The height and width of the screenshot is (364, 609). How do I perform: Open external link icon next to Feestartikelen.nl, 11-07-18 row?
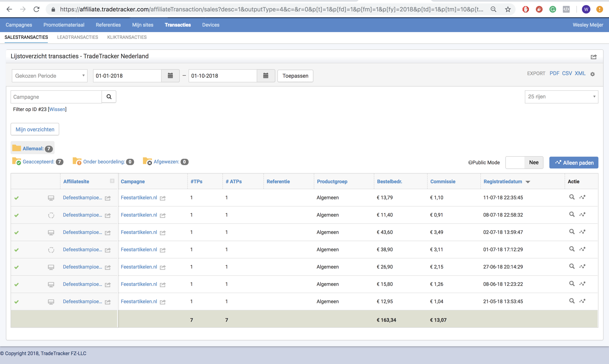coord(163,198)
